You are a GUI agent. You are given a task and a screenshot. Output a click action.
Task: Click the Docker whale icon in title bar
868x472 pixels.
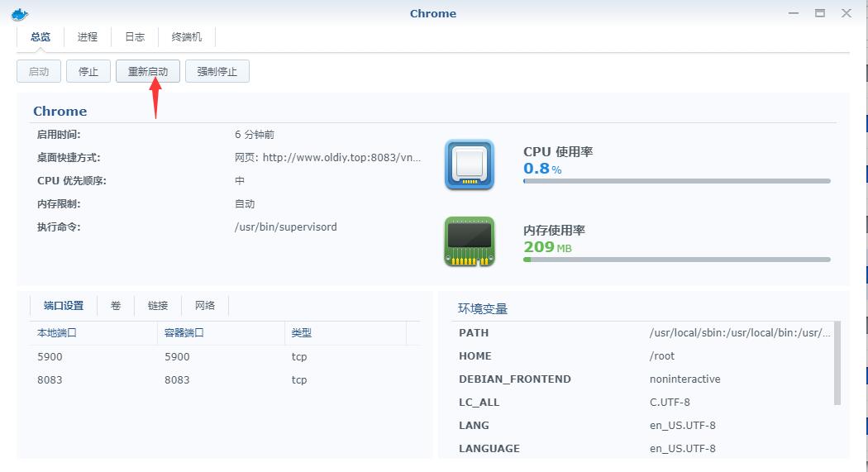point(20,13)
